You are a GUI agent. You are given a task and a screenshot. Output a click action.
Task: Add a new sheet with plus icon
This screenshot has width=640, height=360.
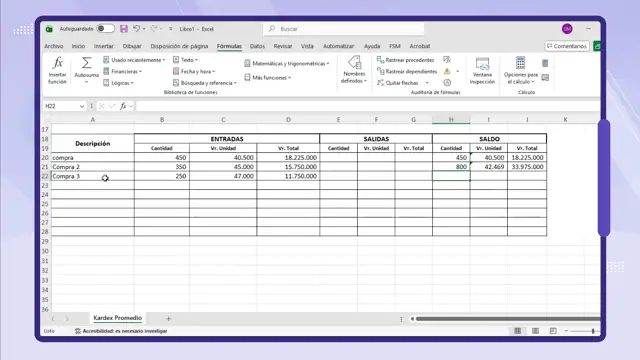[x=168, y=319]
